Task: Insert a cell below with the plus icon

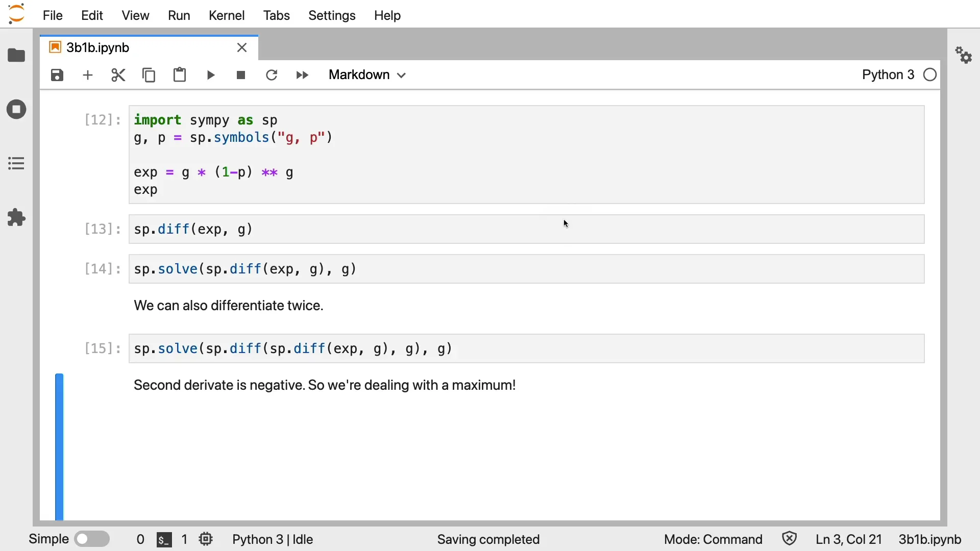Action: pyautogui.click(x=88, y=76)
